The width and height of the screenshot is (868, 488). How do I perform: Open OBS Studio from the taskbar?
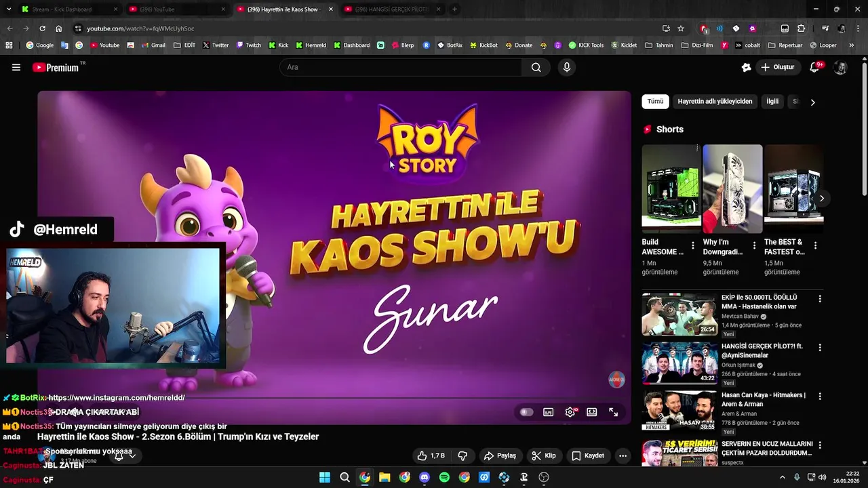coord(544,477)
